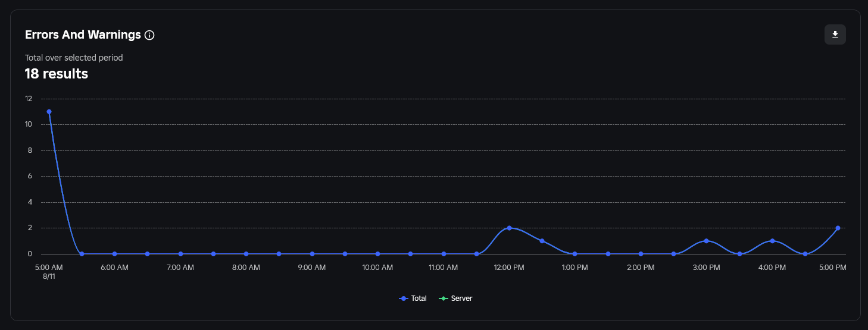
Task: Click the '3:00 PM' axis label
Action: [706, 268]
